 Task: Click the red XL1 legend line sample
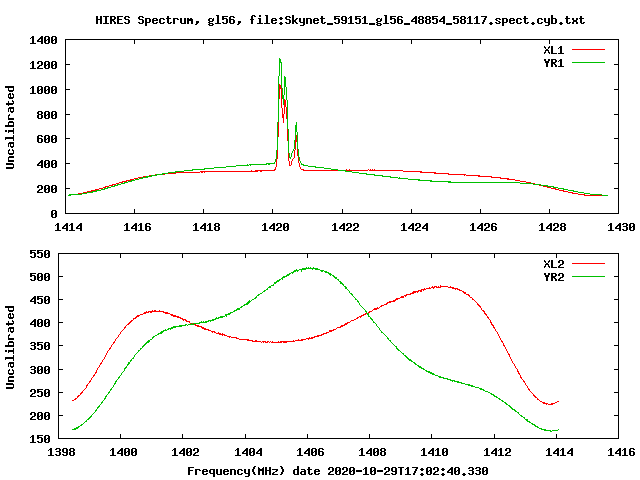588,50
